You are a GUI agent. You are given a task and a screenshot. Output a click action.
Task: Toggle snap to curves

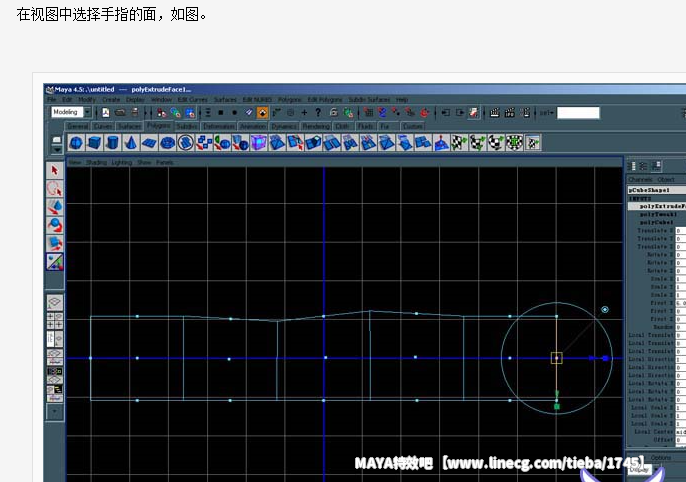382,113
